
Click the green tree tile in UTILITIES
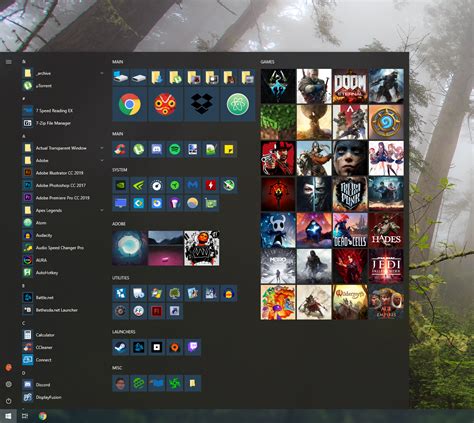[x=175, y=293]
